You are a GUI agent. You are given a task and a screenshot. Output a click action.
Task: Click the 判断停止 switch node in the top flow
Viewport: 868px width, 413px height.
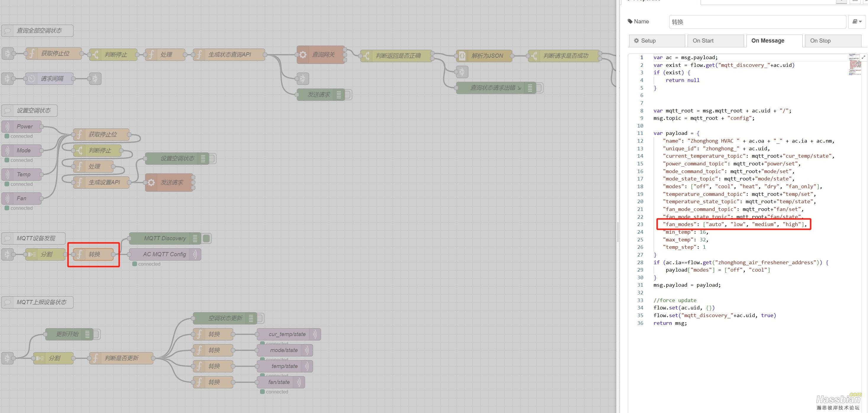coord(113,54)
